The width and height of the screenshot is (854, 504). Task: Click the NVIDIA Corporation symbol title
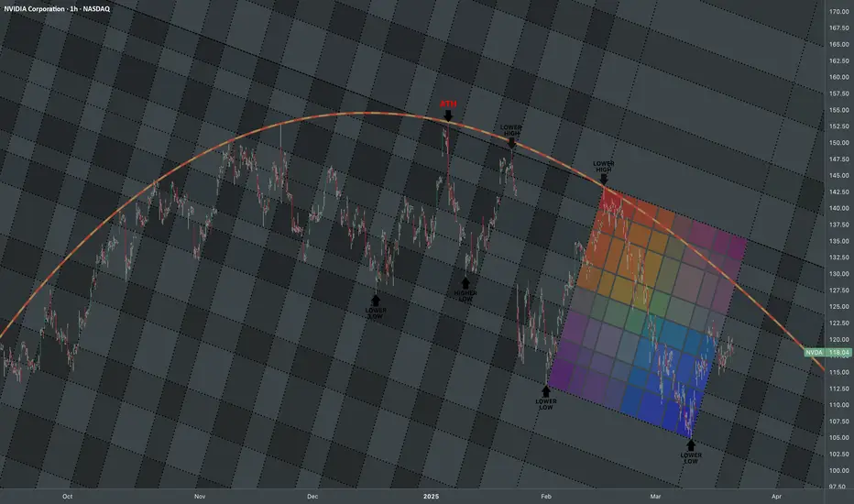click(x=57, y=9)
